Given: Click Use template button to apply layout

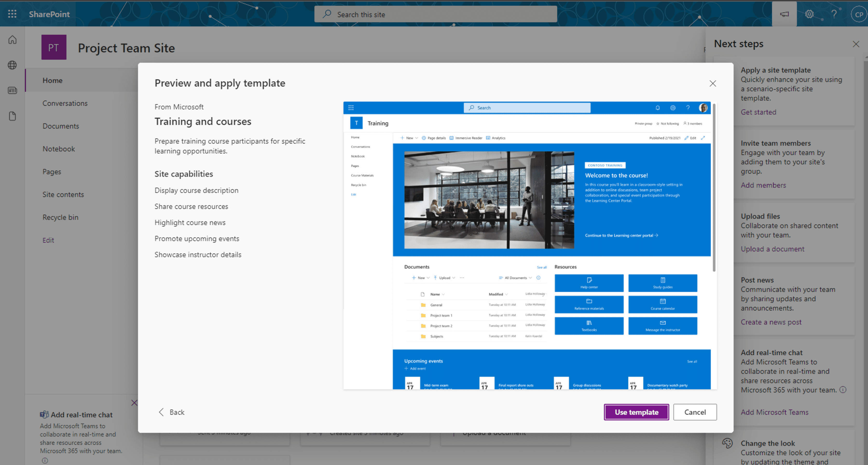Looking at the screenshot, I should 637,412.
